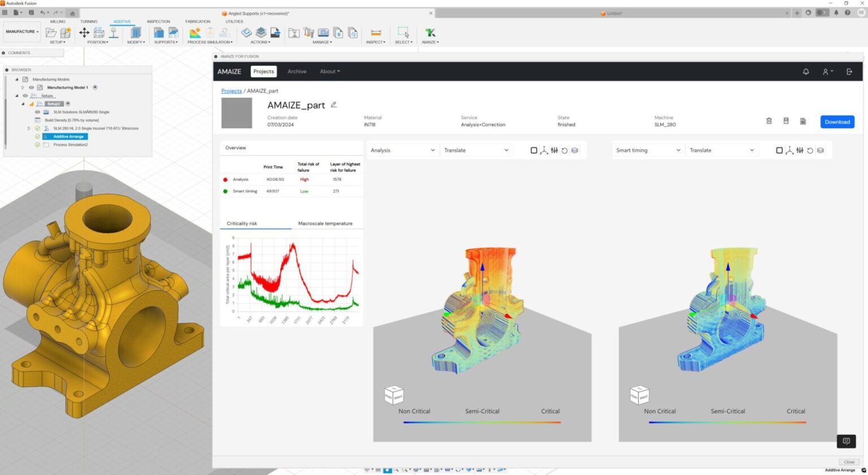Open the notification bell in AMAIZE panel
Image resolution: width=868 pixels, height=475 pixels.
(x=805, y=72)
